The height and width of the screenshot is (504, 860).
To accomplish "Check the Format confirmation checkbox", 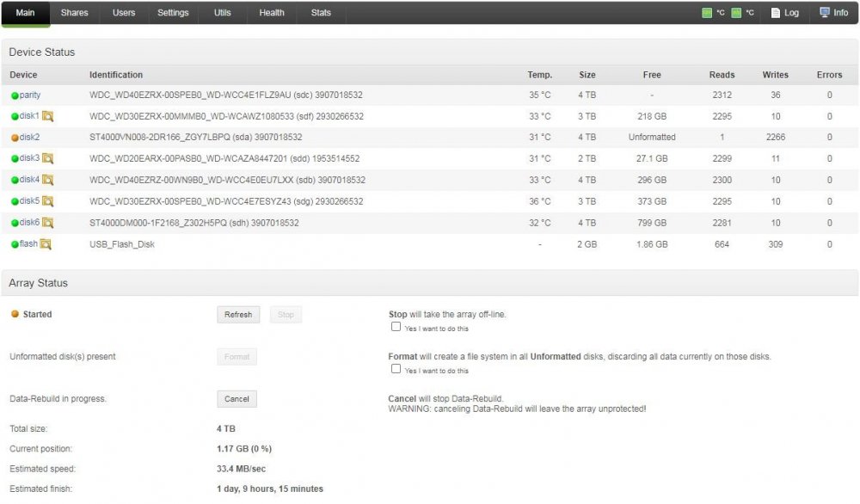I will tap(396, 369).
